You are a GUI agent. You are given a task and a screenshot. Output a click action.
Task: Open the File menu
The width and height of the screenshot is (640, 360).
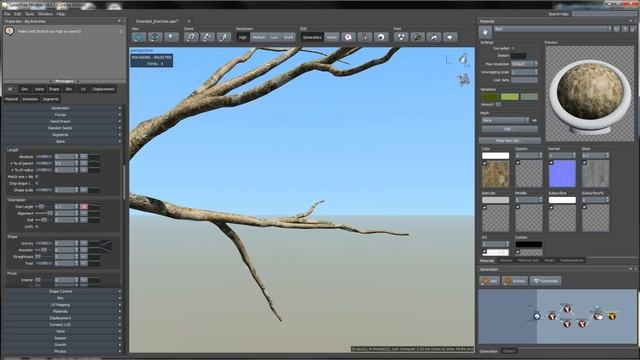tap(7, 14)
